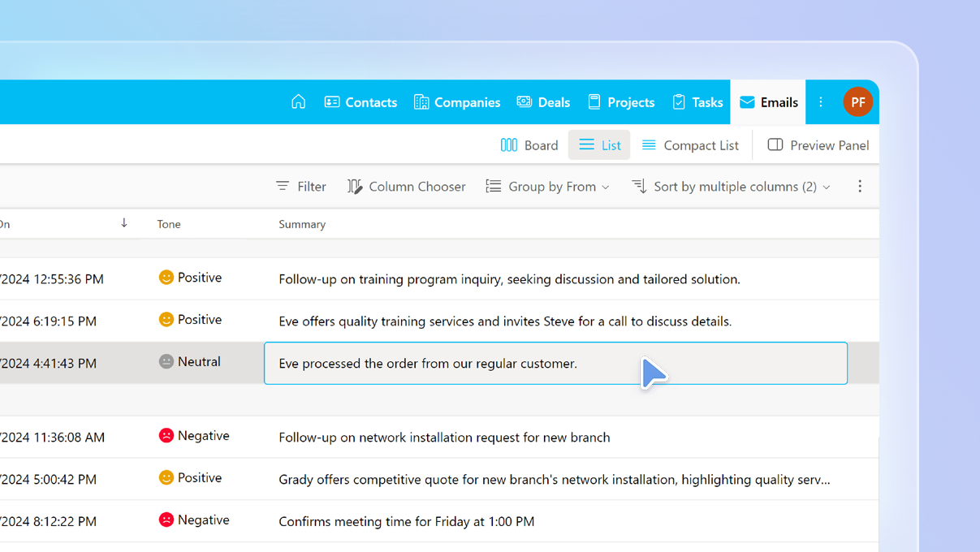The image size is (980, 552).
Task: Click the descending sort arrow in the column header
Action: [x=123, y=222]
